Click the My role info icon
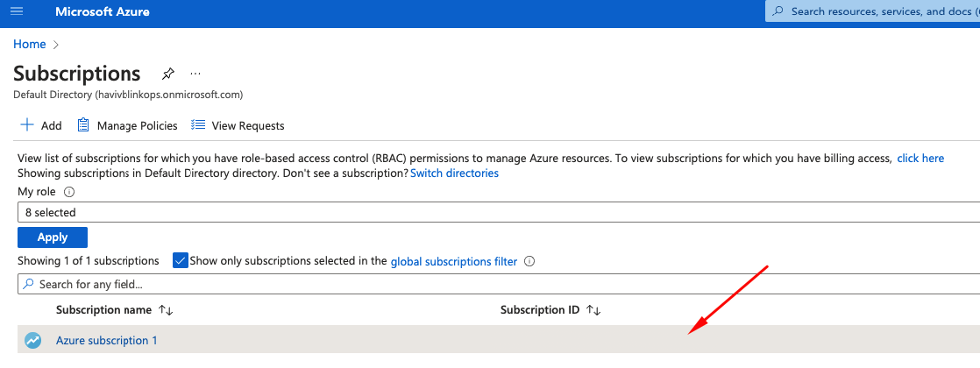980x368 pixels. click(69, 192)
